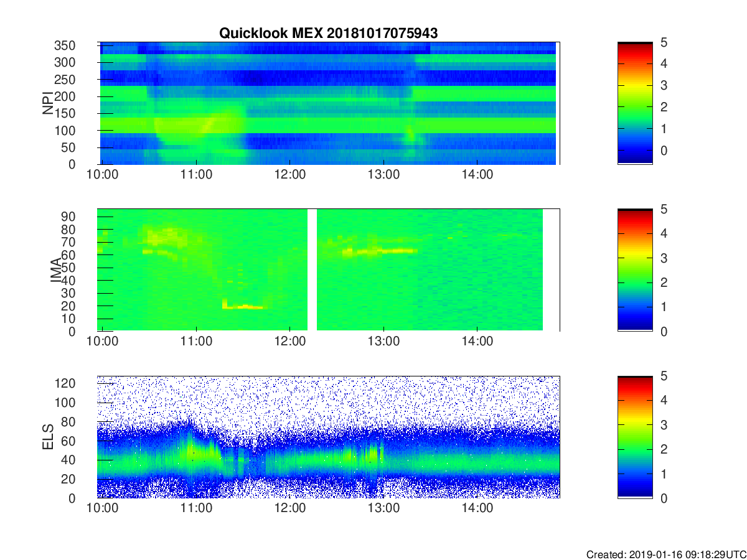
Task: Select the ELS y-axis label
Action: click(x=48, y=437)
